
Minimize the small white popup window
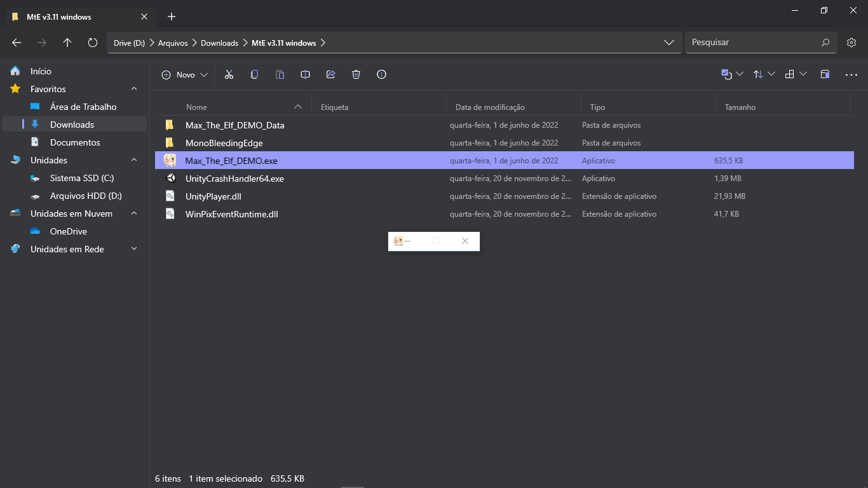pos(407,241)
